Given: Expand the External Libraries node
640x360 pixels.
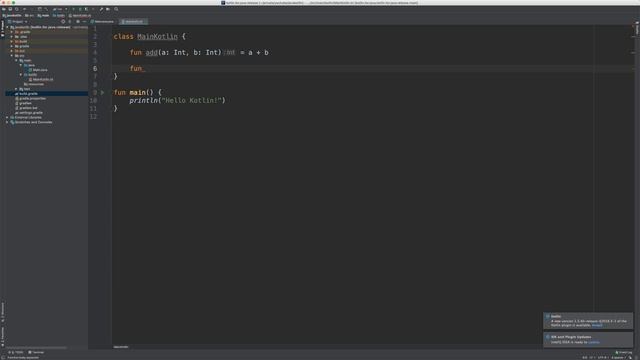Looking at the screenshot, I should tap(7, 118).
